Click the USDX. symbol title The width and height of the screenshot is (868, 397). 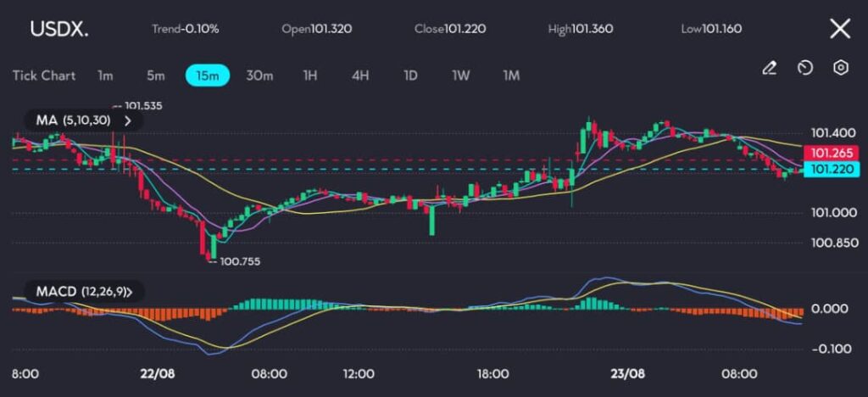pos(58,29)
